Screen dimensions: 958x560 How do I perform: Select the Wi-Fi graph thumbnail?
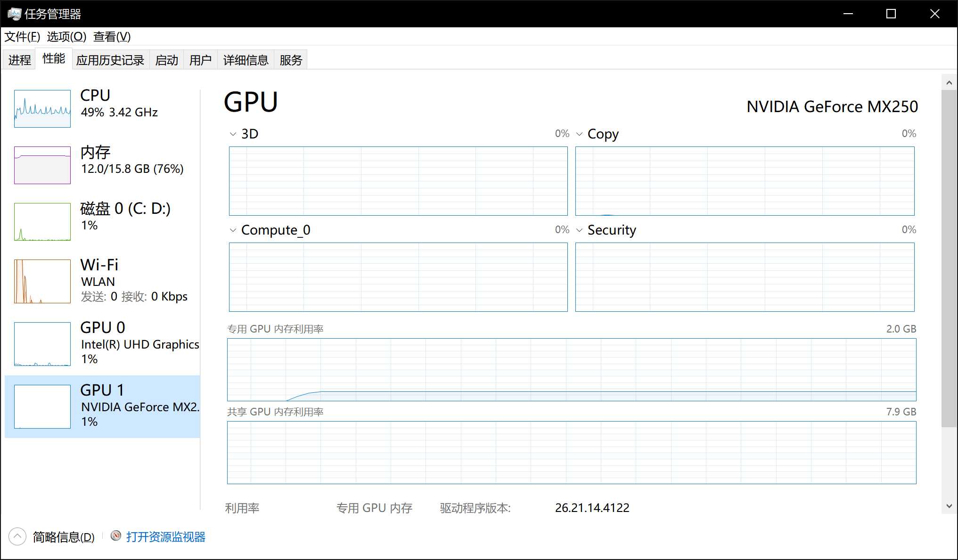pyautogui.click(x=42, y=281)
